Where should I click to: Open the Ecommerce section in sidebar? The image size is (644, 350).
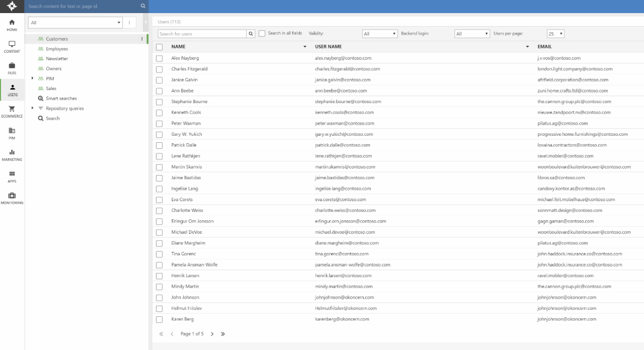click(x=12, y=112)
